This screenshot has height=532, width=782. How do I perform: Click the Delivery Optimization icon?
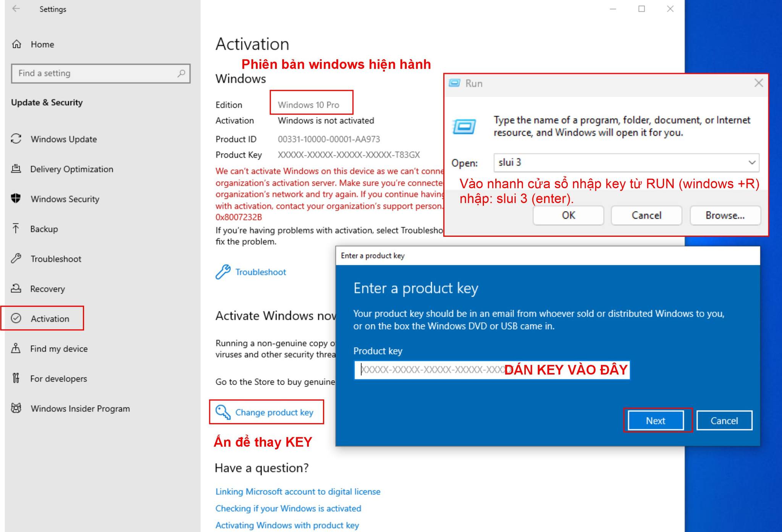[x=16, y=168]
